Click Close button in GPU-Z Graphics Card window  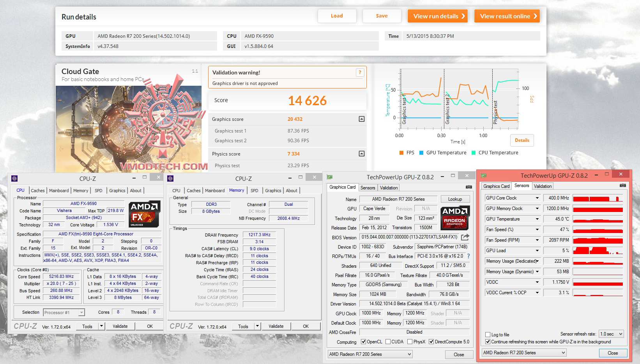pos(459,355)
